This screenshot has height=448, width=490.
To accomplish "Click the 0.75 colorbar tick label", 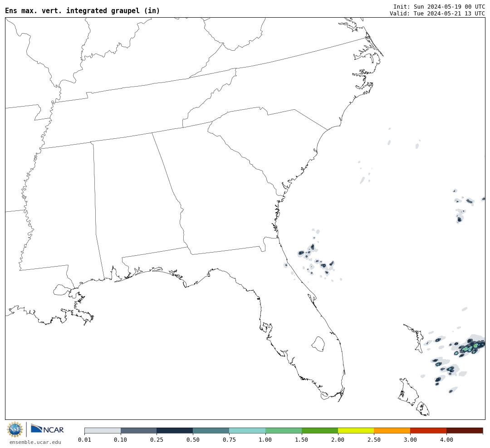I will click(229, 439).
